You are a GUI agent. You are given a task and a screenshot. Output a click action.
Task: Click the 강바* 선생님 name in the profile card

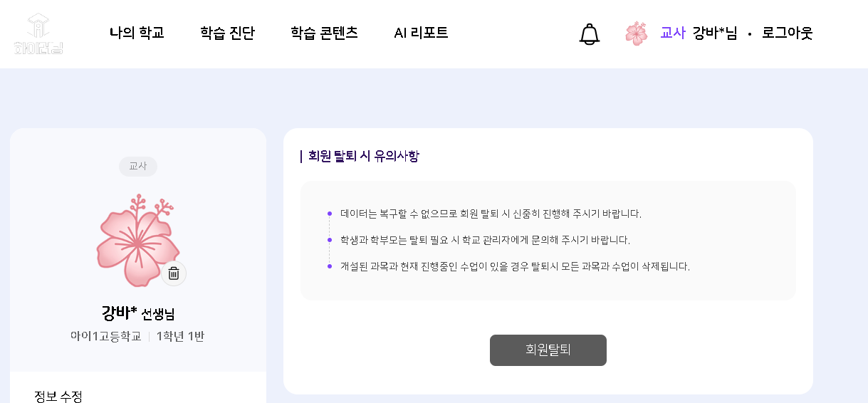(137, 313)
